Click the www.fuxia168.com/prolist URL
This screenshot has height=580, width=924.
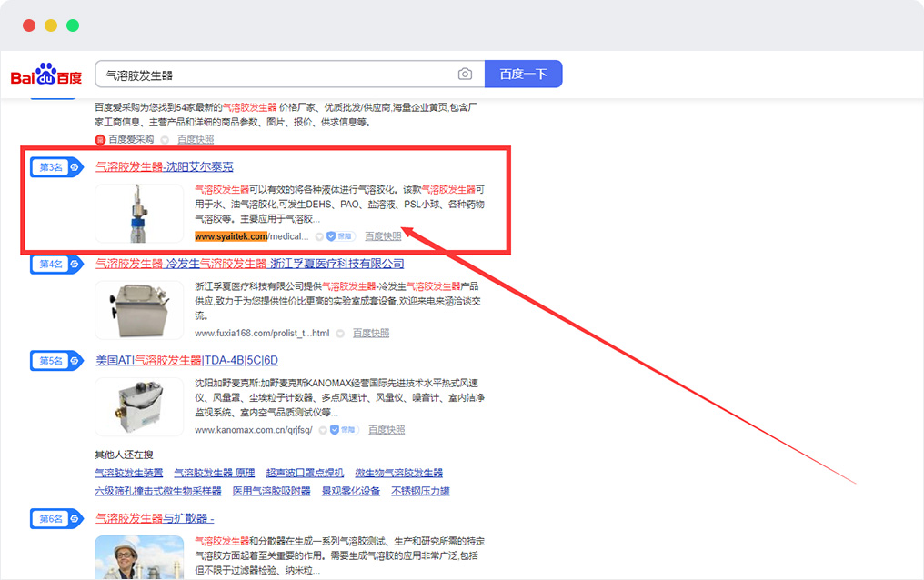pos(262,334)
